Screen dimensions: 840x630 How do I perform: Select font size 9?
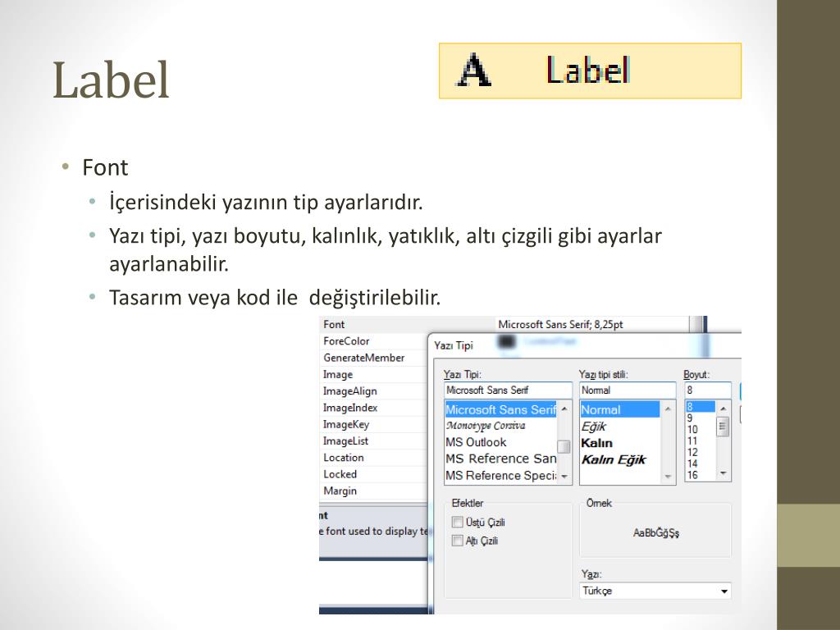(x=701, y=418)
